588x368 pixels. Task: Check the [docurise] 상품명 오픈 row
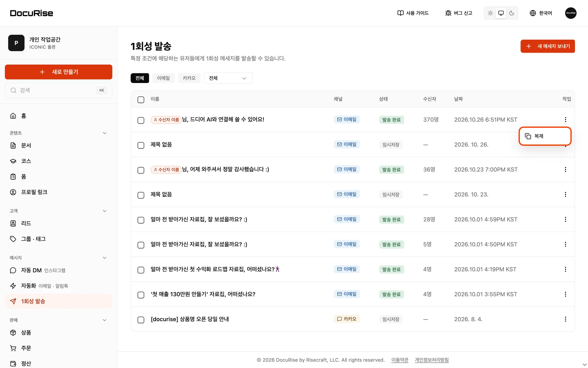(141, 320)
